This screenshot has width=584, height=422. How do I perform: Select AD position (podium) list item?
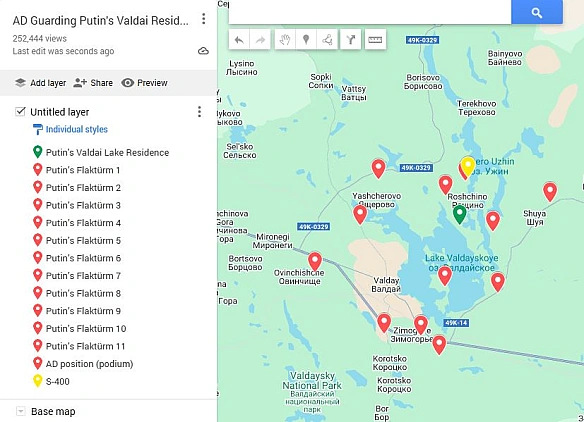click(x=89, y=364)
